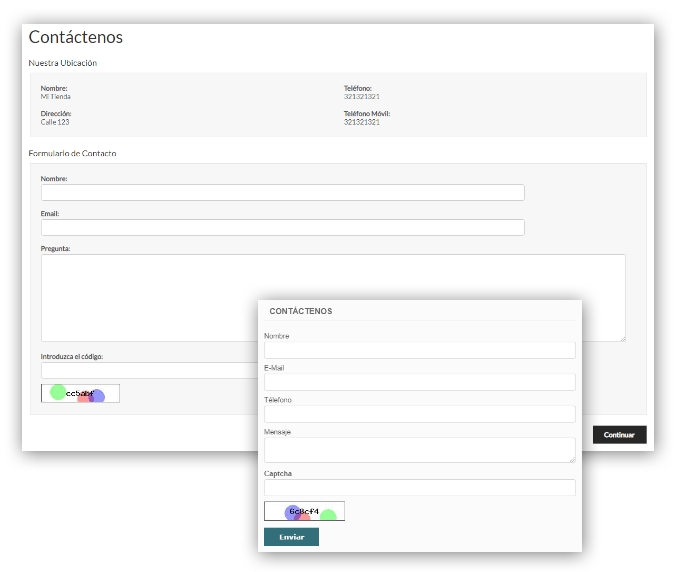This screenshot has height=572, width=676.
Task: Click the ccbabf captcha image
Action: (80, 393)
